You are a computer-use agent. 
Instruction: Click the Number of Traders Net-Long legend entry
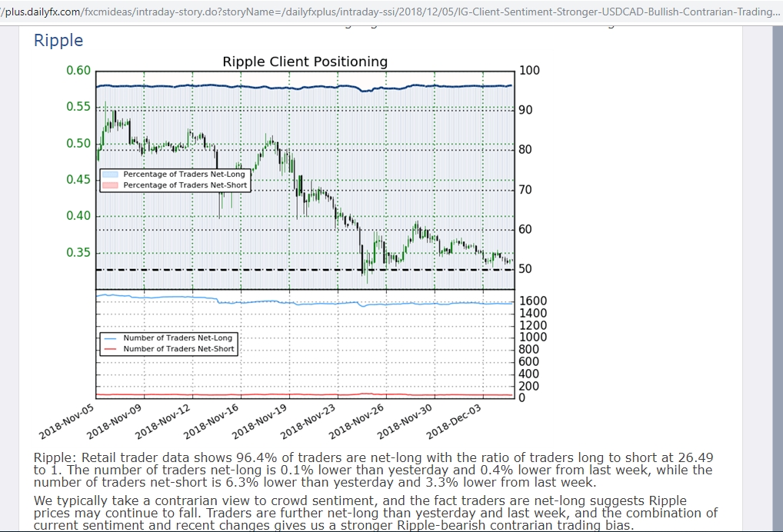(168, 337)
